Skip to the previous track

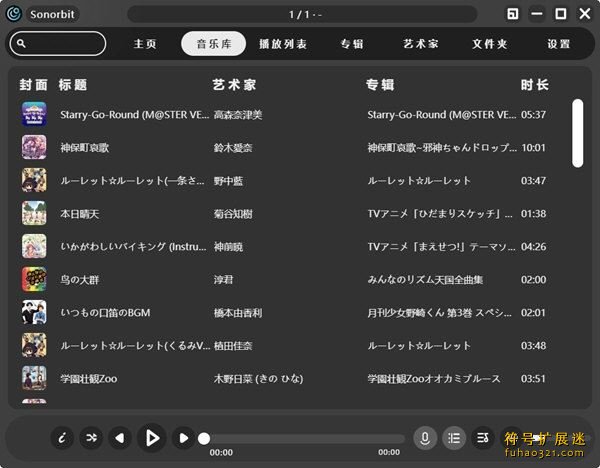[120, 437]
